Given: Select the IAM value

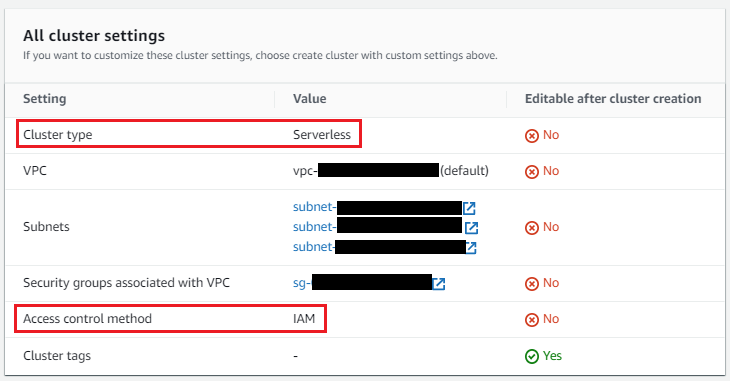Looking at the screenshot, I should (304, 319).
